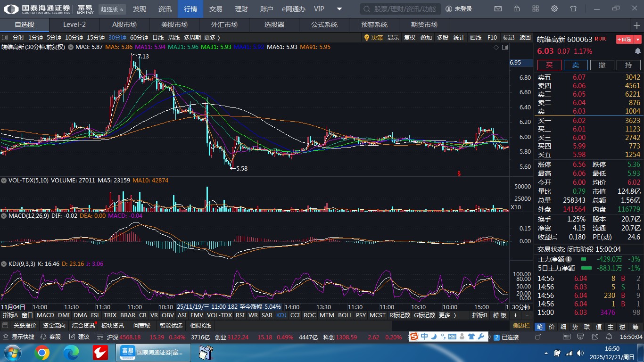
Task: Click the 决策 lightbulb button
Action: click(373, 38)
